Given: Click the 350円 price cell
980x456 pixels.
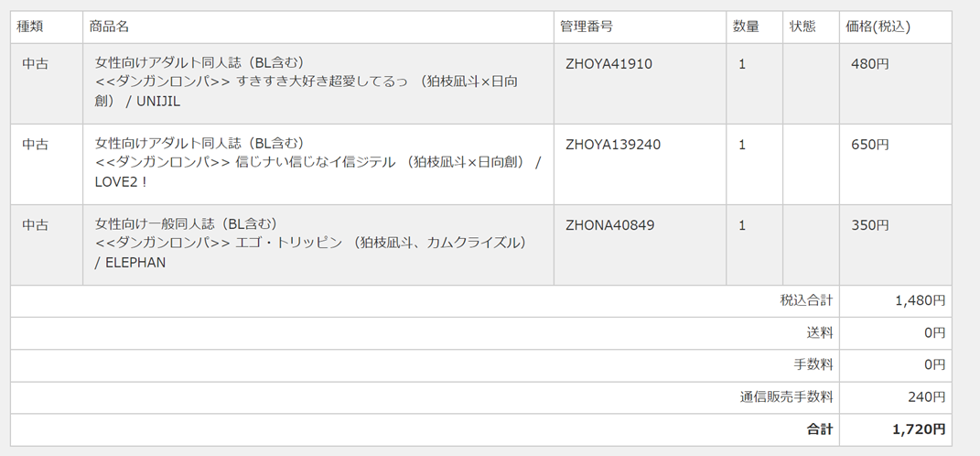Looking at the screenshot, I should coord(870,225).
